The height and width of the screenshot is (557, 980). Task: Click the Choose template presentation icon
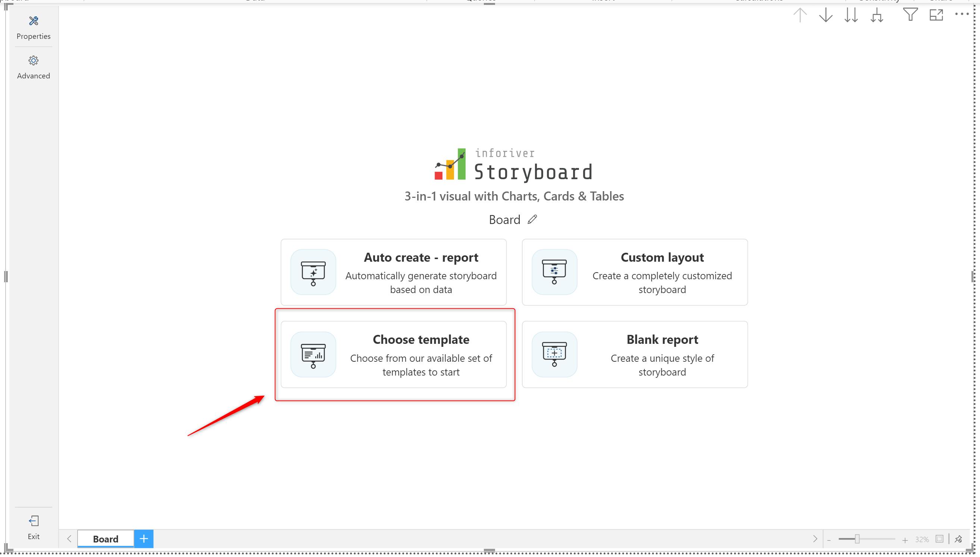point(313,354)
